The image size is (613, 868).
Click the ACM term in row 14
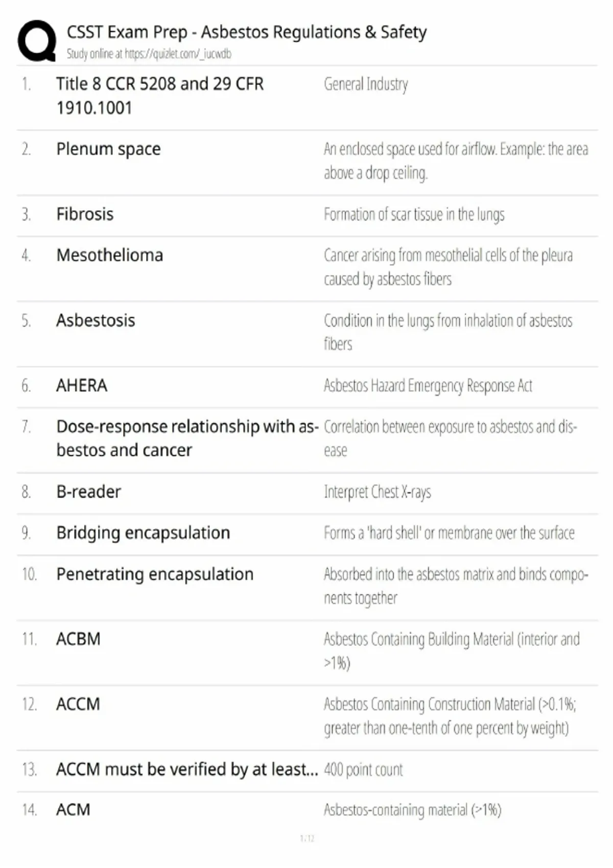73,810
